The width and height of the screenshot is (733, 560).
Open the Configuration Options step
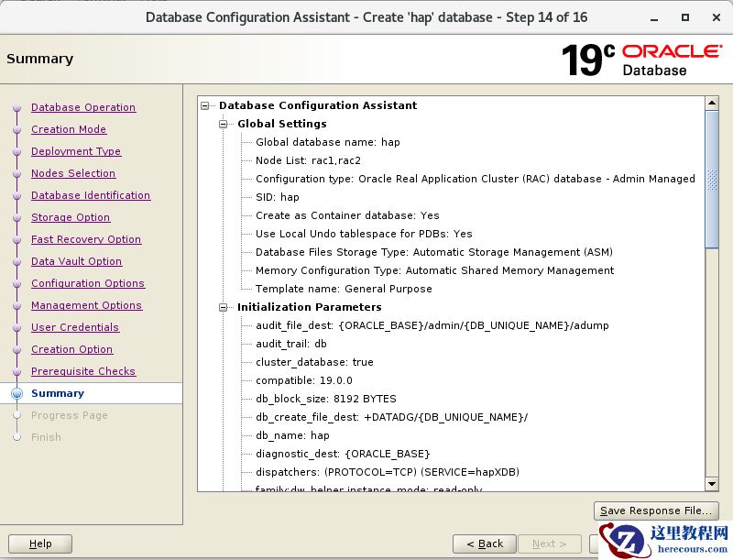pos(88,283)
